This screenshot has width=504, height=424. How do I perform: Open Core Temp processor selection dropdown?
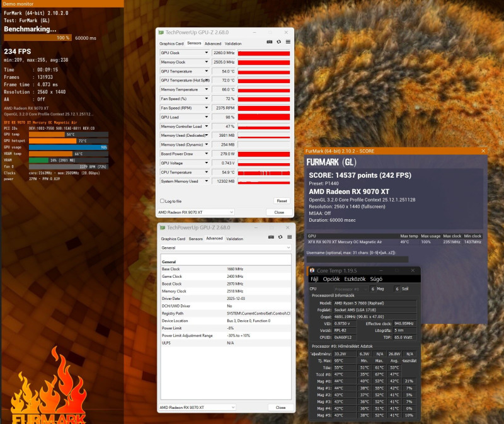pyautogui.click(x=350, y=289)
